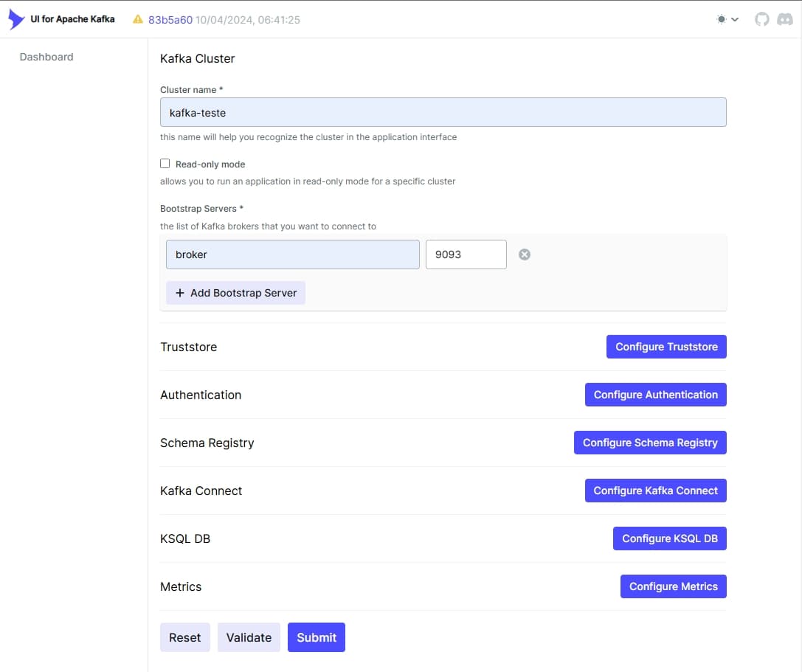
Task: Click Configure Truststore button
Action: click(x=666, y=347)
